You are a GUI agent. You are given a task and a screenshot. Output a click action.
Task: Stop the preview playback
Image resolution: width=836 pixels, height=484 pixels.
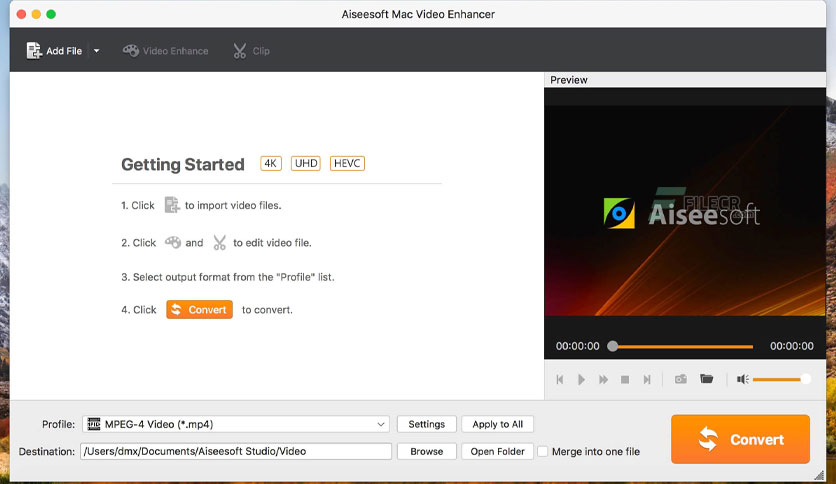click(625, 379)
